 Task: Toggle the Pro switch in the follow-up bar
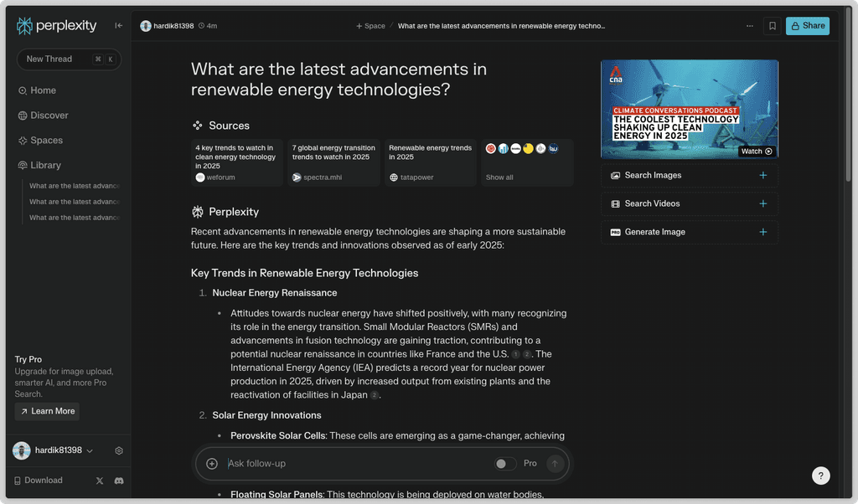pyautogui.click(x=505, y=463)
